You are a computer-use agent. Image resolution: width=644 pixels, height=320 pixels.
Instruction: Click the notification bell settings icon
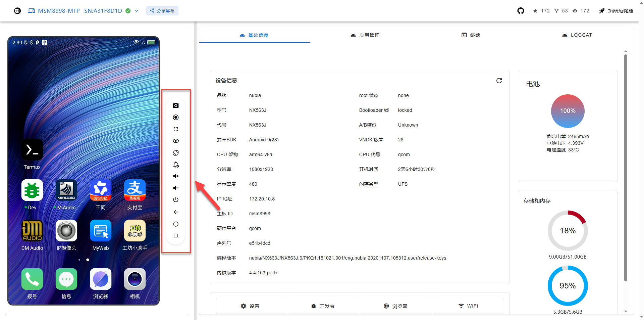(x=176, y=165)
